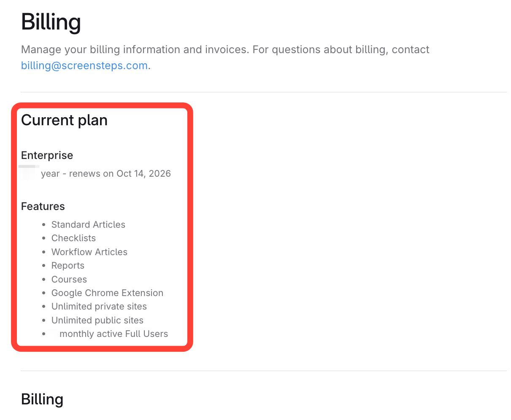
Task: Click the Manage your billing information description
Action: 224,50
